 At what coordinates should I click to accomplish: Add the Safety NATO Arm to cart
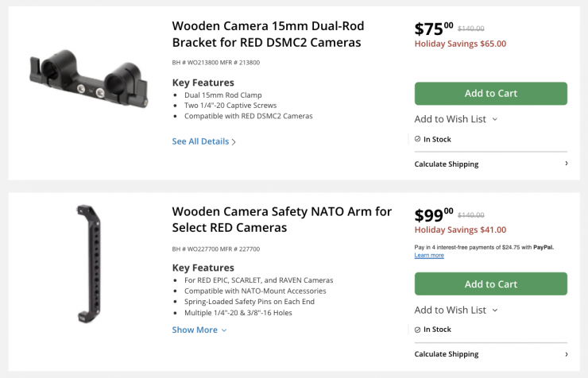click(x=490, y=283)
